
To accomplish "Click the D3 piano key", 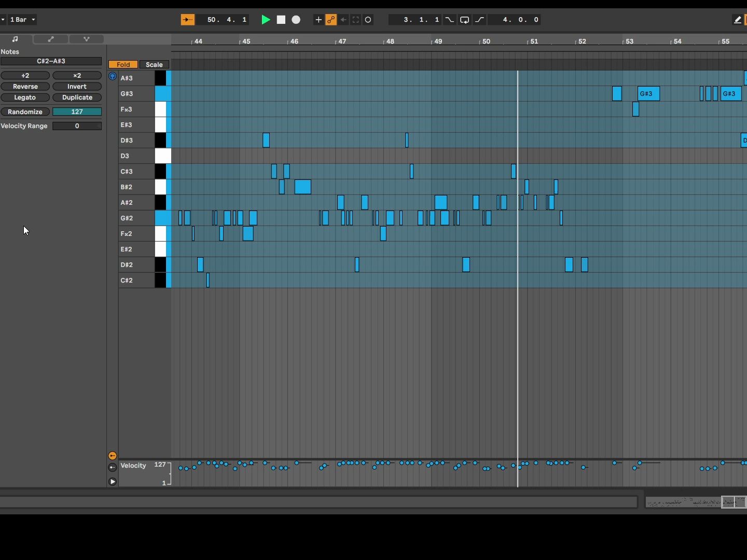I will tap(163, 156).
